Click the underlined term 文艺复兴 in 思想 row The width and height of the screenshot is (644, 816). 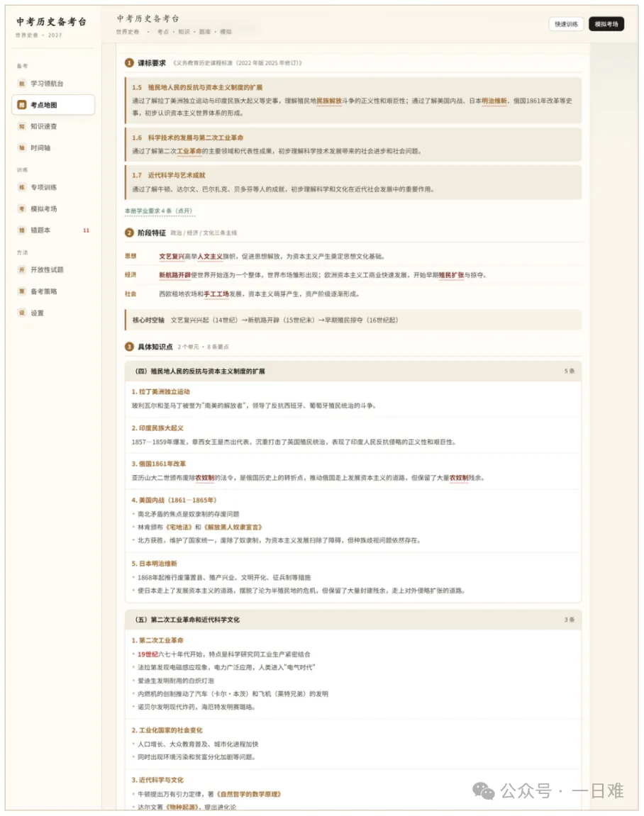tap(171, 257)
